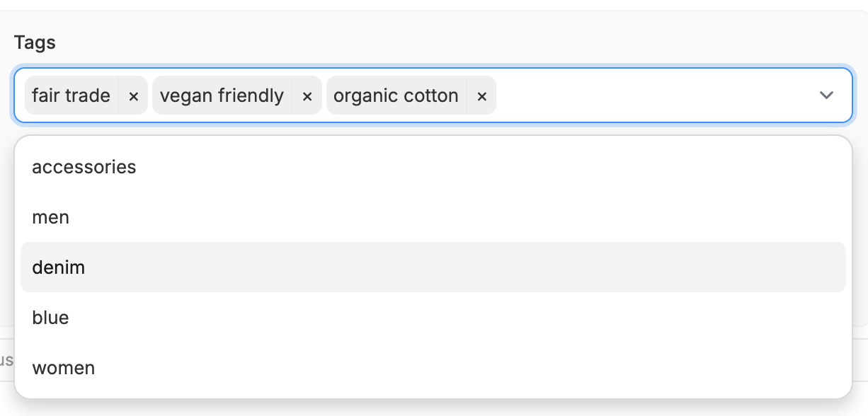Close the tag options popup via the down arrow

[x=826, y=96]
